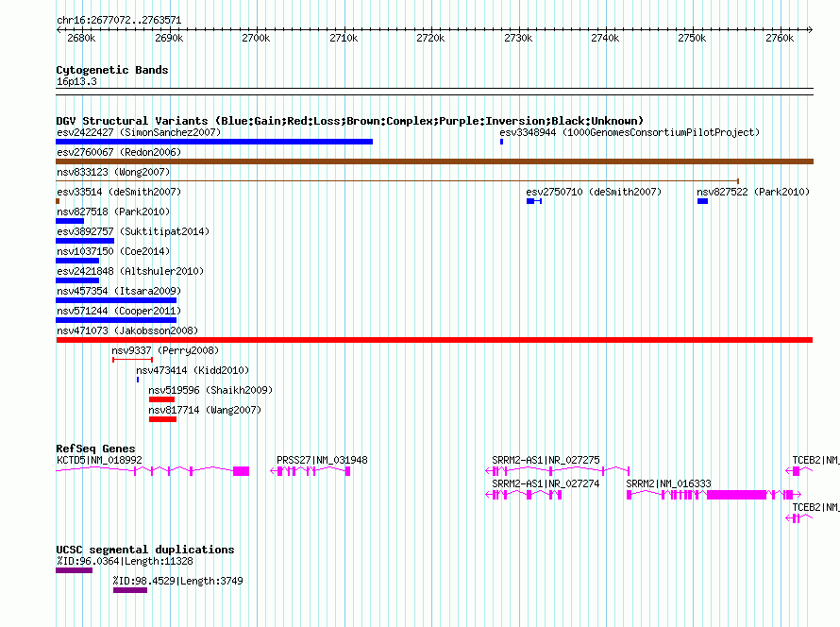
Task: Click the esv2422427 (SimonSanchez2007) variant label
Action: 139,132
